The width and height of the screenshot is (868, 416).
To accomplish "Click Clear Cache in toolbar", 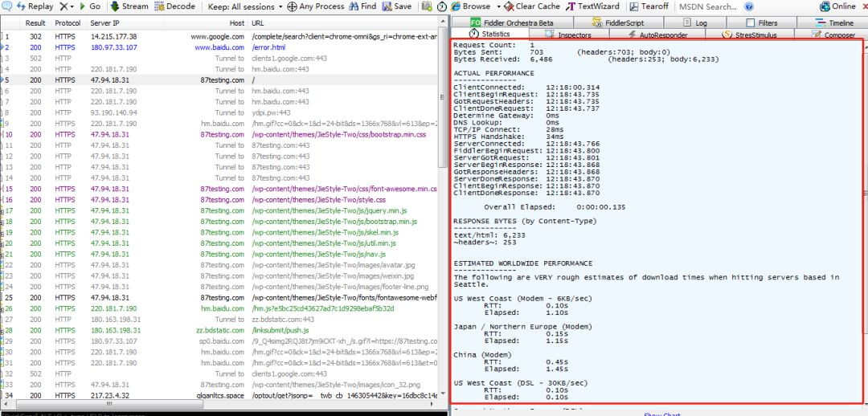I will click(x=532, y=6).
